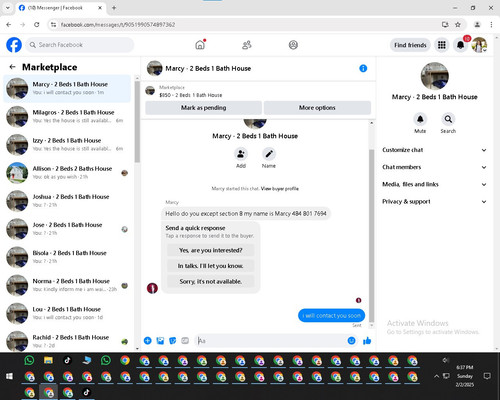Open the first WhatsApp icon on the taskbar
The width and height of the screenshot is (500, 400).
(29, 360)
